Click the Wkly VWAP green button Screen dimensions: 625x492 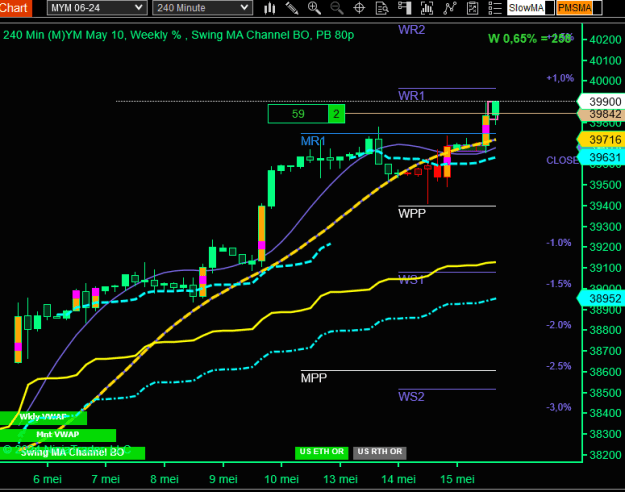pyautogui.click(x=43, y=417)
